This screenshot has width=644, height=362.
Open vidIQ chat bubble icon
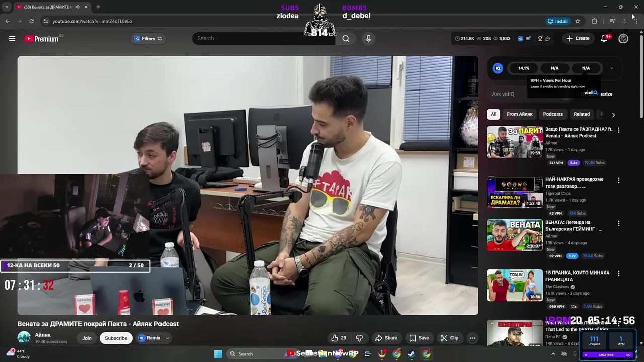548,39
